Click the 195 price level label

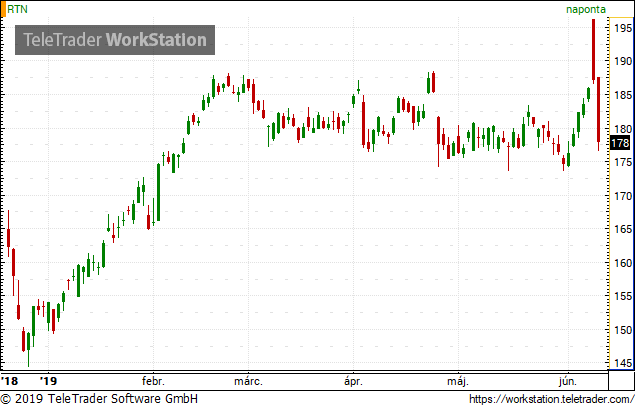coord(623,28)
